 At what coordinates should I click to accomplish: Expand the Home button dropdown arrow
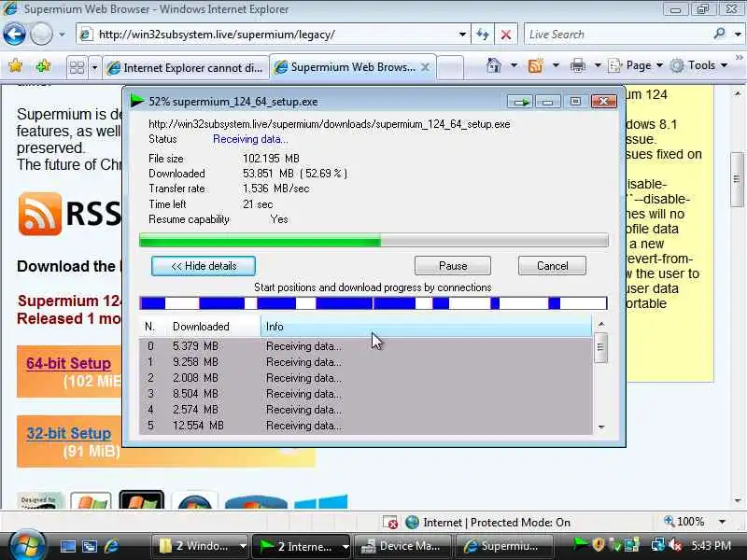[514, 65]
